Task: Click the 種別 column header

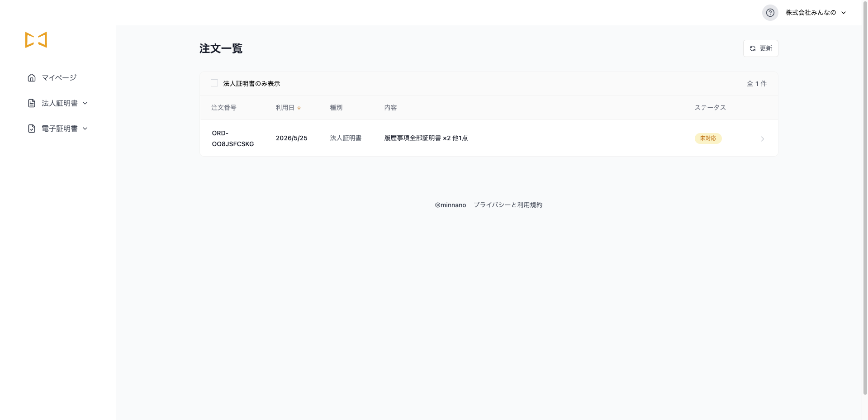Action: pos(336,108)
